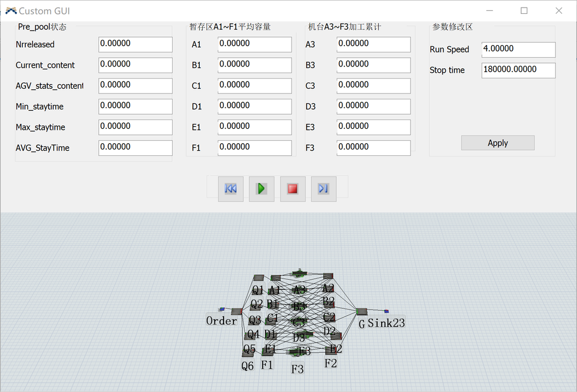Select the Current_content value field
577x392 pixels.
click(135, 65)
